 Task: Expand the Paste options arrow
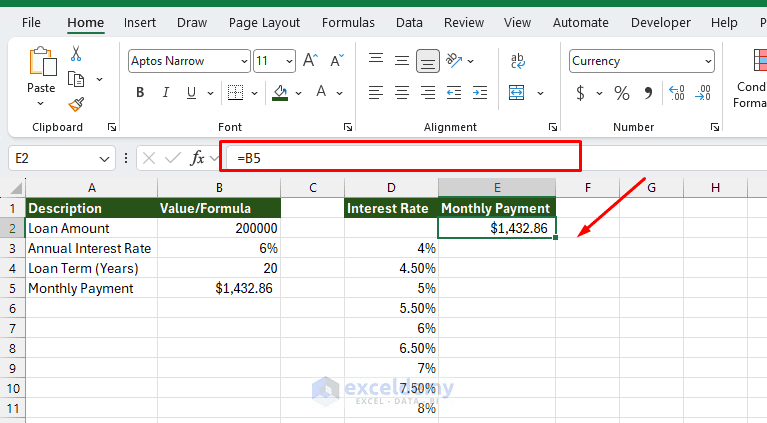pyautogui.click(x=41, y=103)
